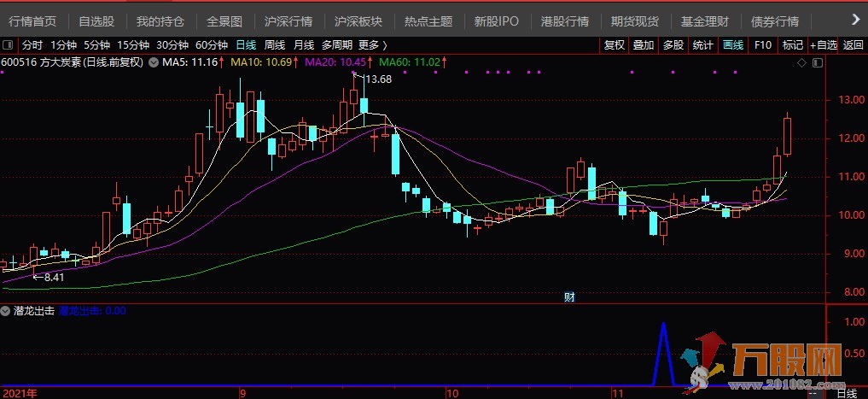The image size is (868, 399).
Task: Click the 返回 back button
Action: 853,45
